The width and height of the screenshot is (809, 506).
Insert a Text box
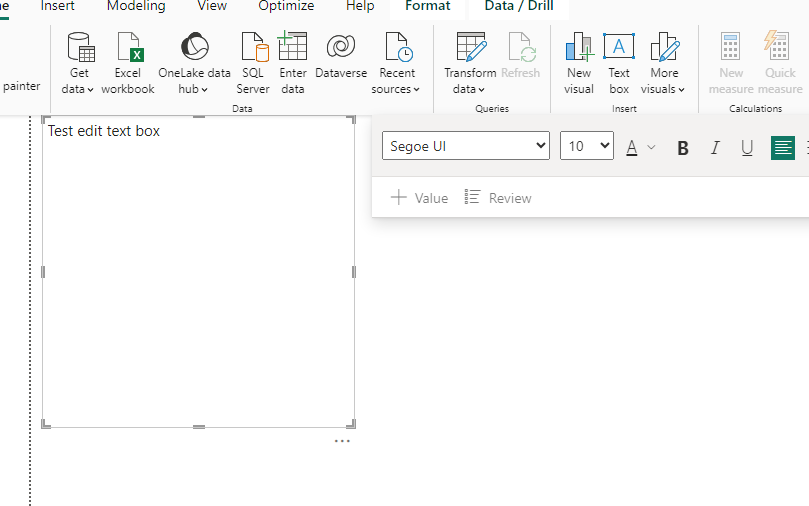(x=619, y=64)
